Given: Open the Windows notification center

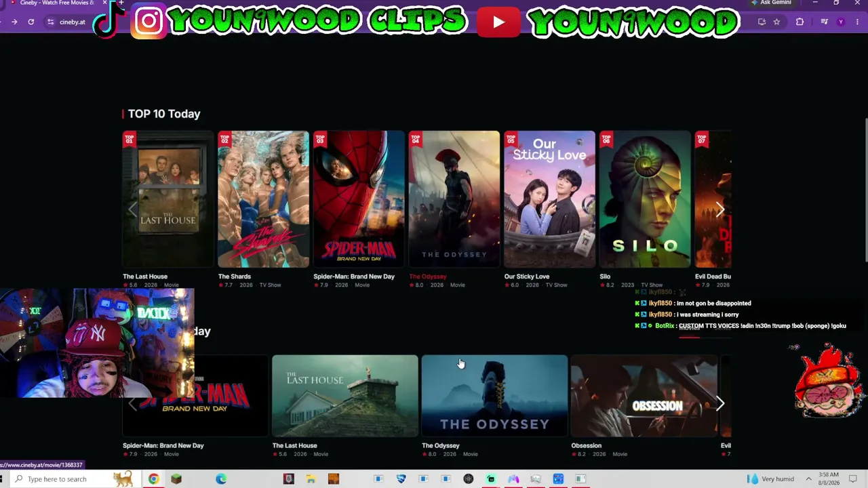Looking at the screenshot, I should (x=853, y=479).
